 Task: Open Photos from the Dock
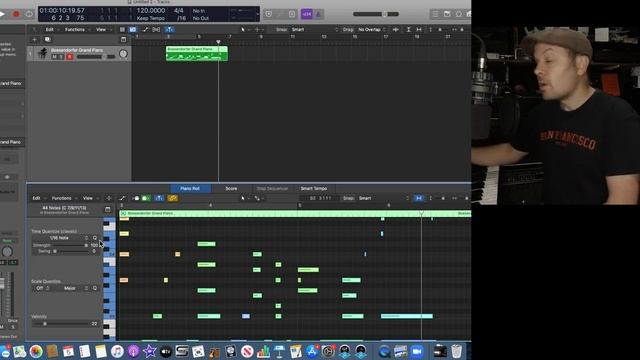click(x=36, y=351)
